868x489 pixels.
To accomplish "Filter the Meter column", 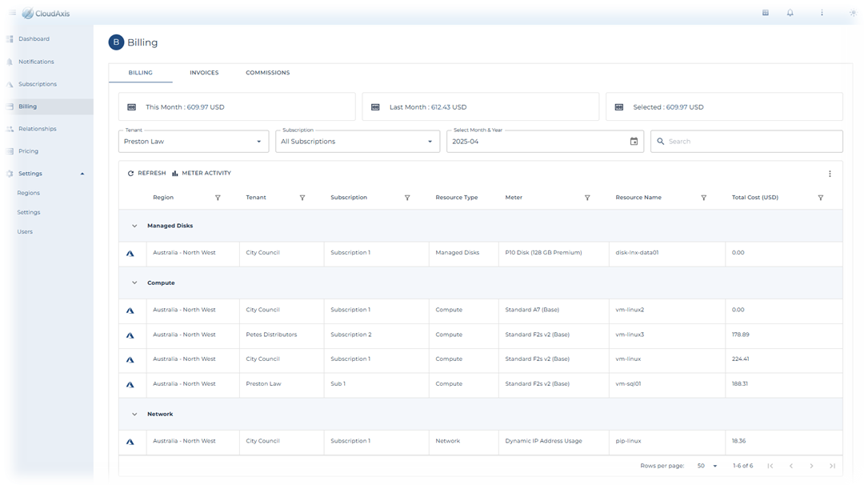I will (x=587, y=198).
